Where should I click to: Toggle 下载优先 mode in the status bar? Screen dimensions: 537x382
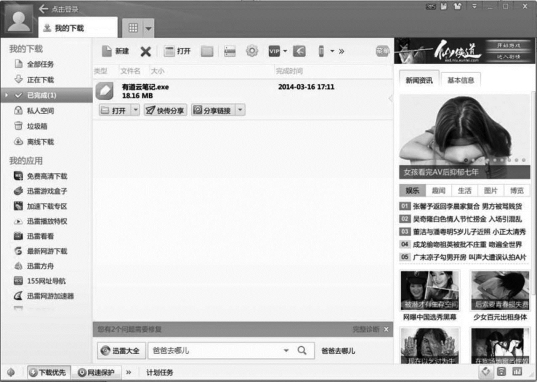tap(48, 372)
